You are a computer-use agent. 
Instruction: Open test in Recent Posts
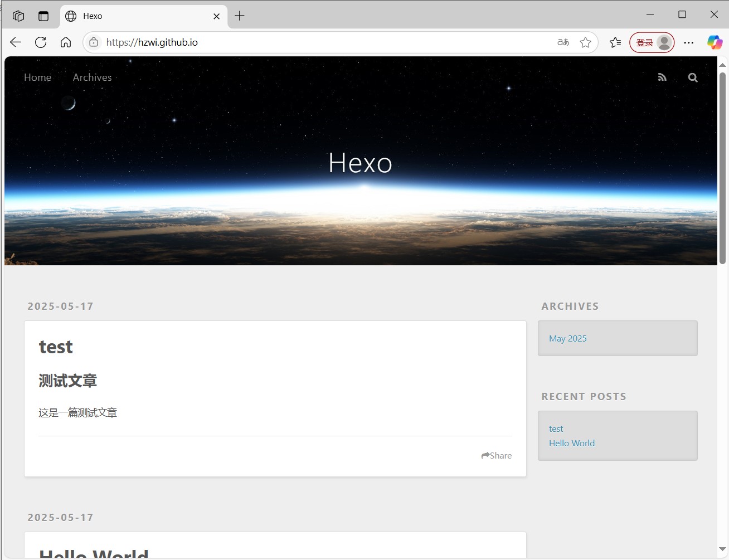tap(556, 428)
